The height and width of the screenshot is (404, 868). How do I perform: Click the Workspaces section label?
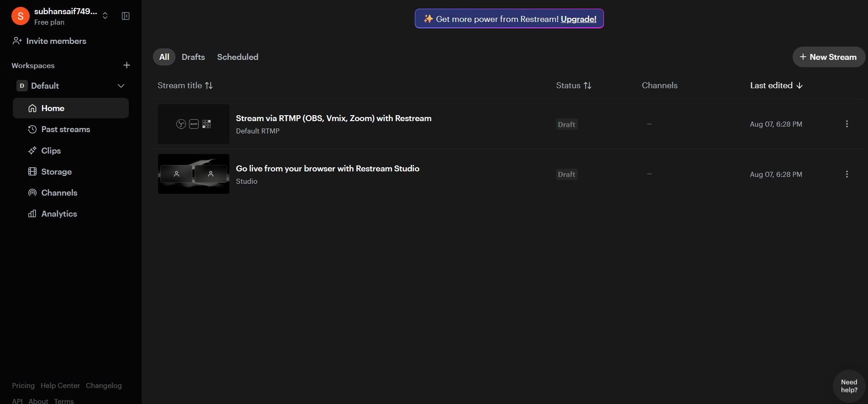pos(33,66)
